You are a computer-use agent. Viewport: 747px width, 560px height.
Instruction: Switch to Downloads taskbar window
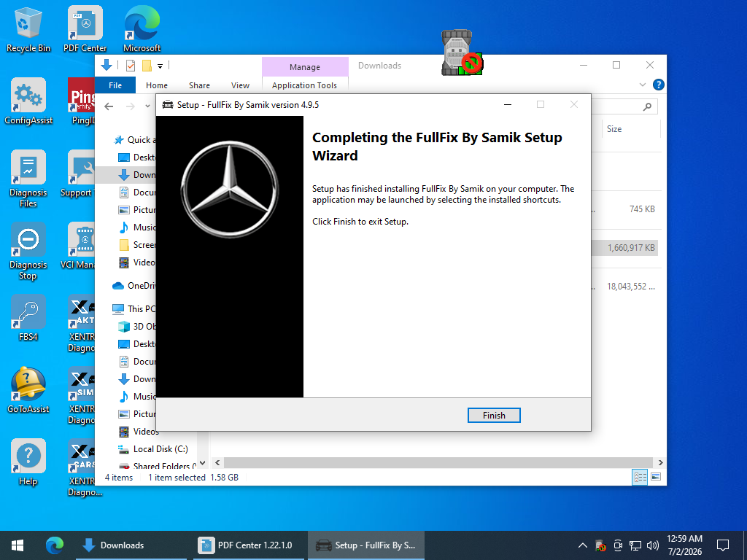click(x=132, y=545)
